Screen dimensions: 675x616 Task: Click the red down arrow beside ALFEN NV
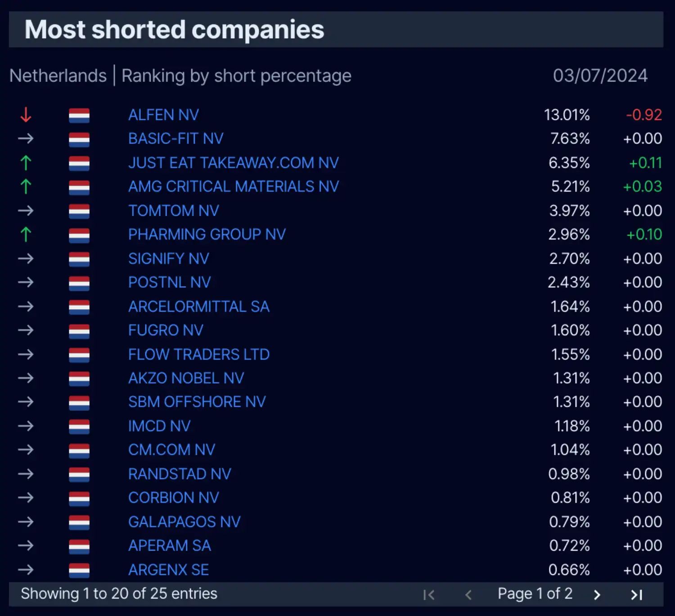(x=26, y=115)
